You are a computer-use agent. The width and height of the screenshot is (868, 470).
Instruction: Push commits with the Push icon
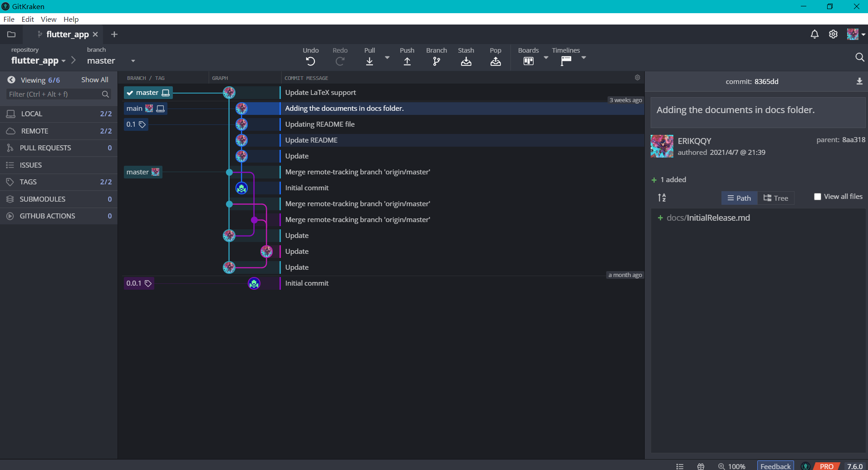pos(407,61)
